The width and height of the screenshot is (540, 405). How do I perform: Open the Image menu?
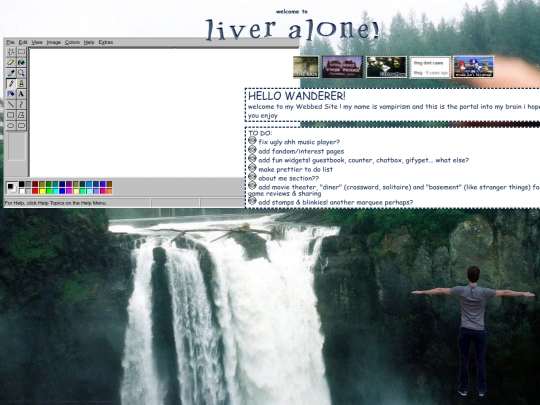[x=54, y=42]
